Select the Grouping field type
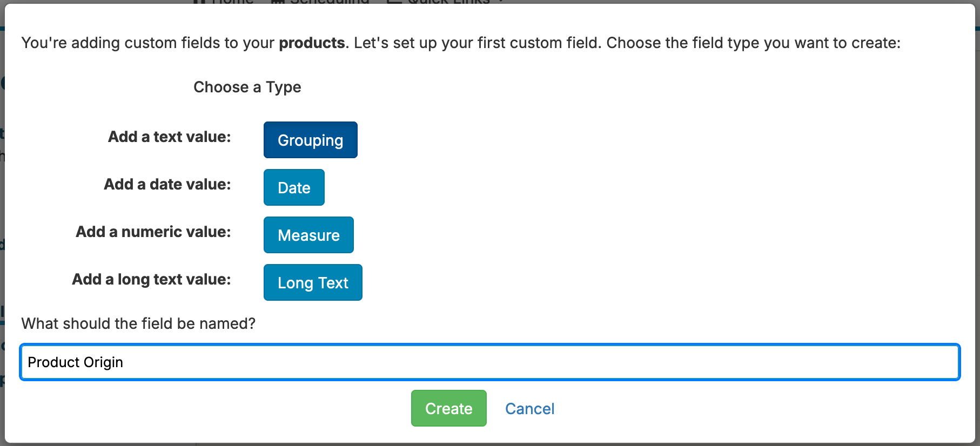The height and width of the screenshot is (446, 980). [310, 140]
